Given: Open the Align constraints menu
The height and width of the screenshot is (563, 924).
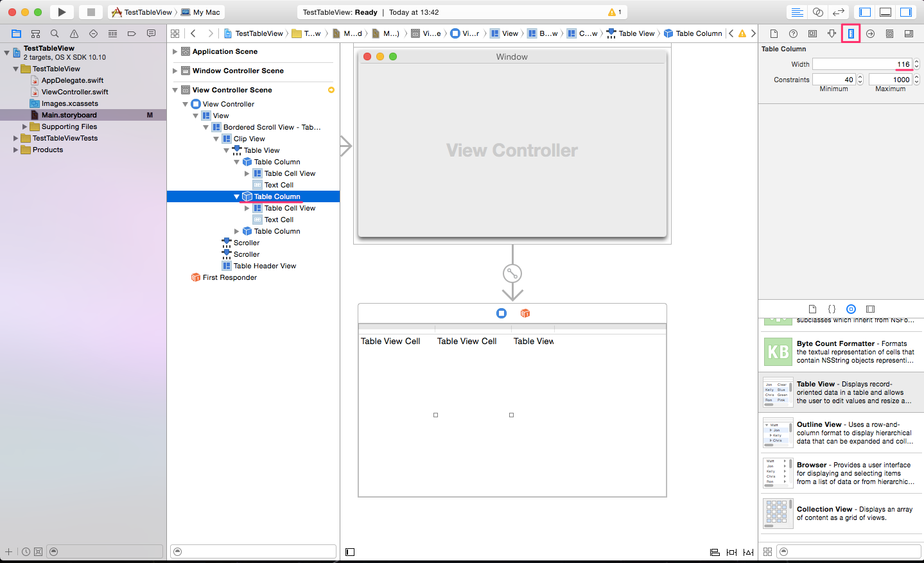Looking at the screenshot, I should [715, 552].
